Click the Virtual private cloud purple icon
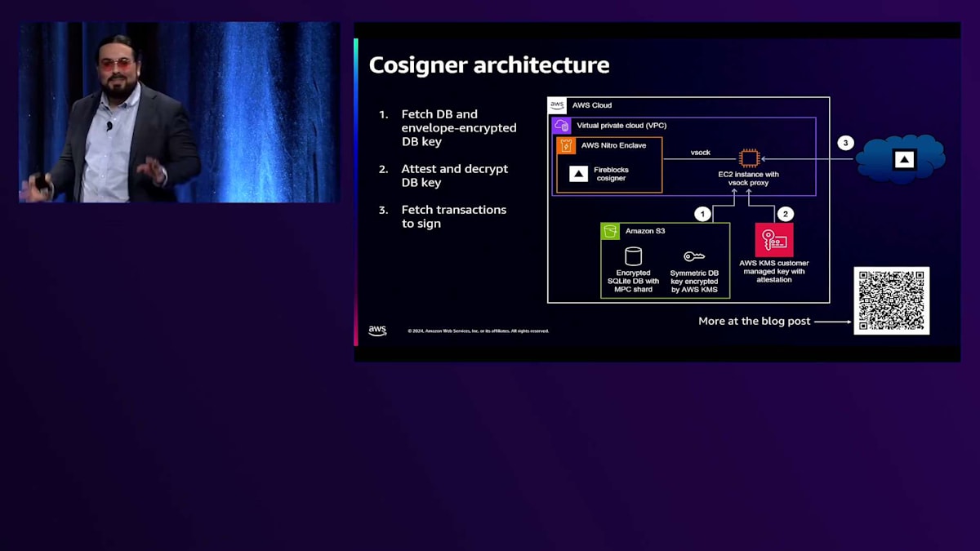 [561, 126]
